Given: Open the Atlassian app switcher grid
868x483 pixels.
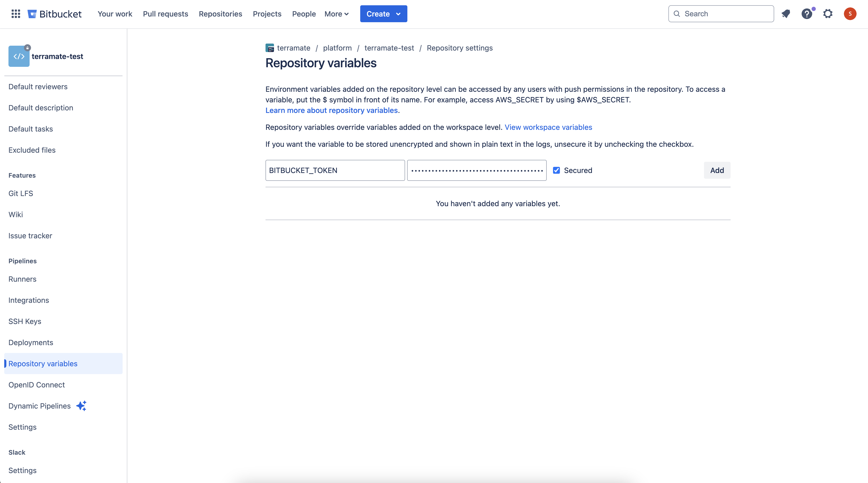Looking at the screenshot, I should [x=15, y=14].
